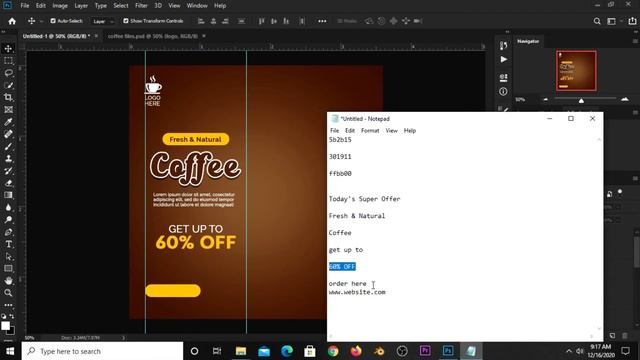640x360 pixels.
Task: Click the background color swatch
Action: (11, 331)
